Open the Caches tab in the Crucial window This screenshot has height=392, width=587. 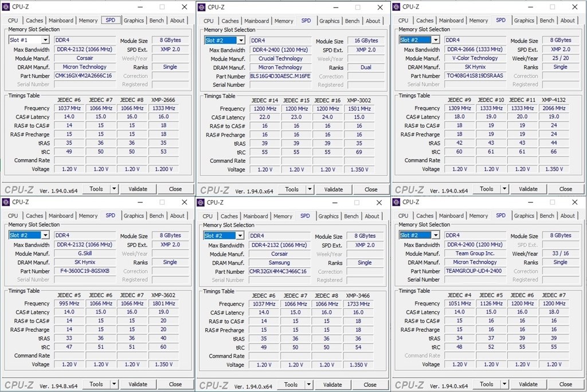coord(230,21)
